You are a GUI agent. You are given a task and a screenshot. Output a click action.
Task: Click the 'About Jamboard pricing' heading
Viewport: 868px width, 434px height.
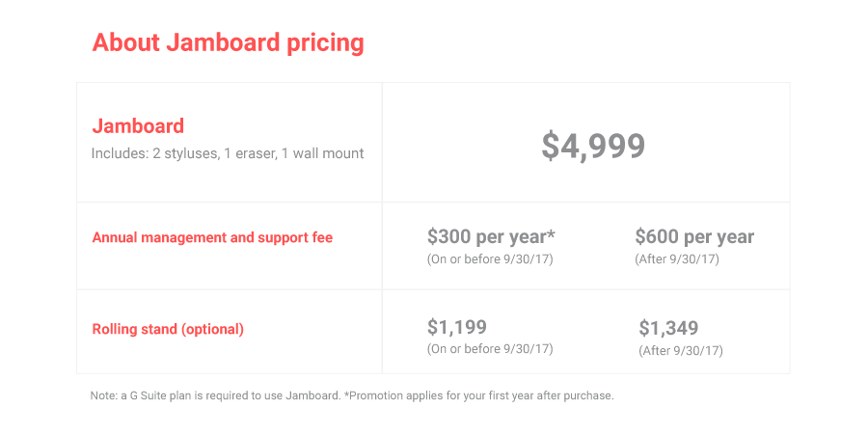coord(228,43)
